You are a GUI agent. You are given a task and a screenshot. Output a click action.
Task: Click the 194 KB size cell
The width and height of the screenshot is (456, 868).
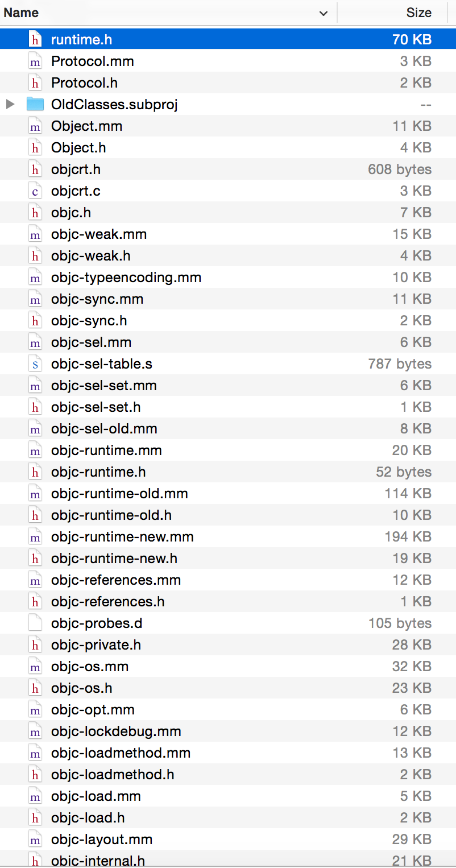[408, 537]
